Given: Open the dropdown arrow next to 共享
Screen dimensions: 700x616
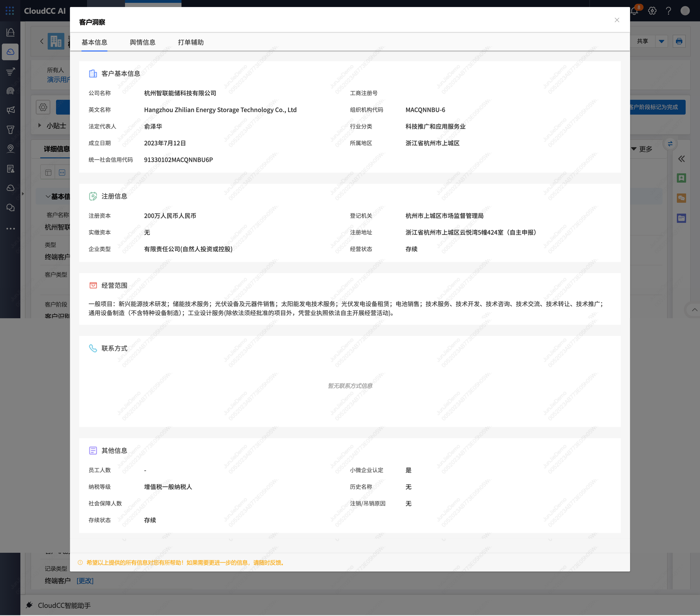Looking at the screenshot, I should tap(661, 41).
